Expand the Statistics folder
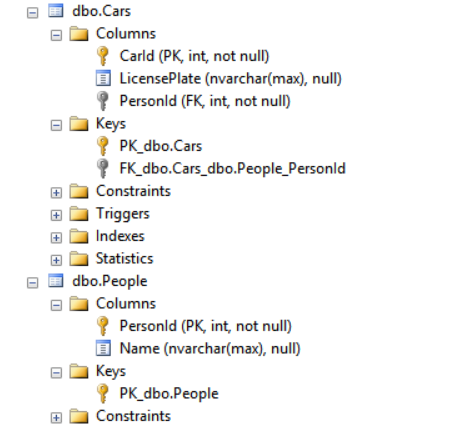This screenshot has width=457, height=430. (x=56, y=260)
